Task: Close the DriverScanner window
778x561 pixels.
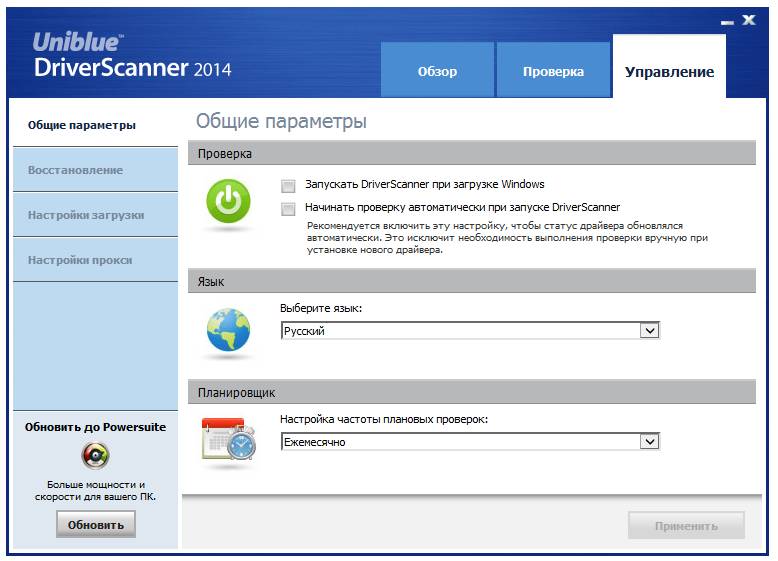Action: click(749, 20)
